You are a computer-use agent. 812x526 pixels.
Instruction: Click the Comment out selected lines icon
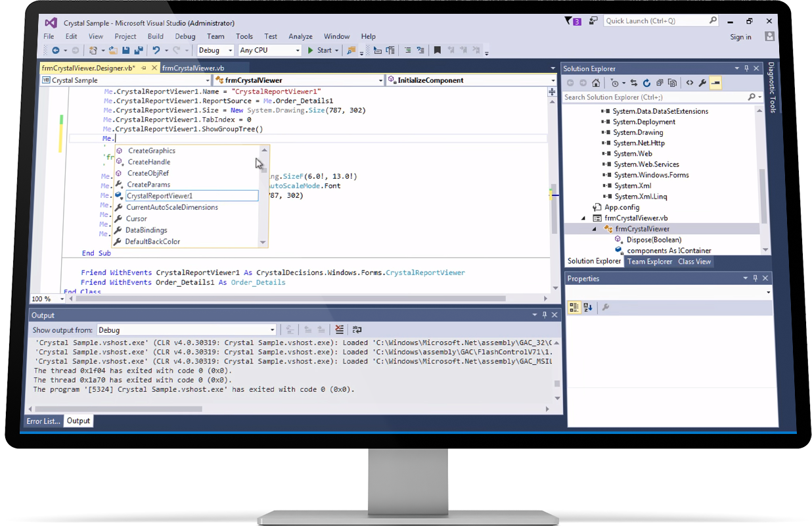pos(407,51)
